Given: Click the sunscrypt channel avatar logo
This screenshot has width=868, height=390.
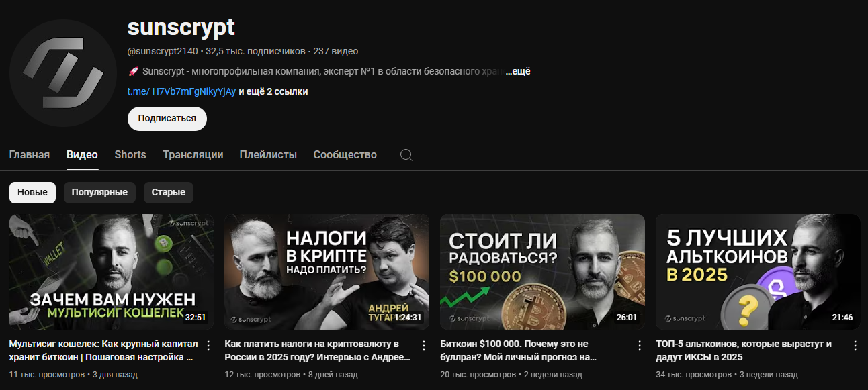Looking at the screenshot, I should point(63,73).
